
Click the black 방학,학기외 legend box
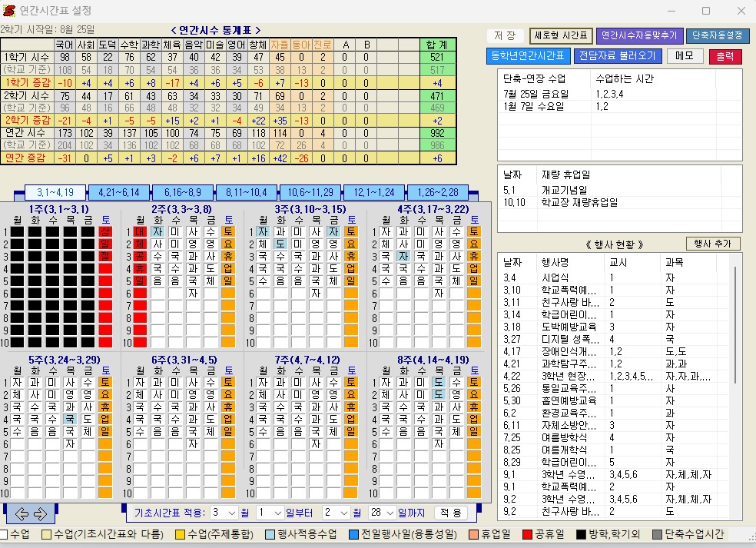coord(581,534)
